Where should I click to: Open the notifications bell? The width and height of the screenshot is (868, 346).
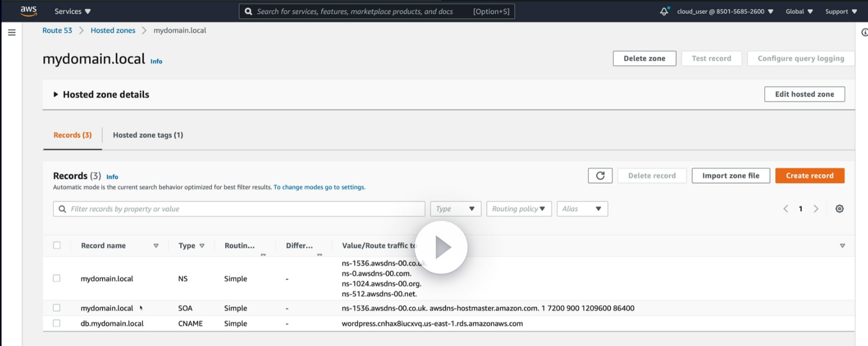tap(664, 11)
